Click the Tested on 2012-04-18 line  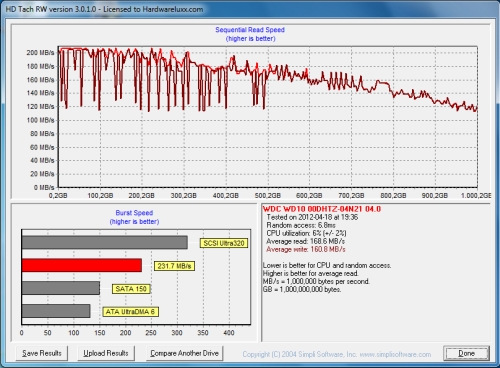coord(312,217)
